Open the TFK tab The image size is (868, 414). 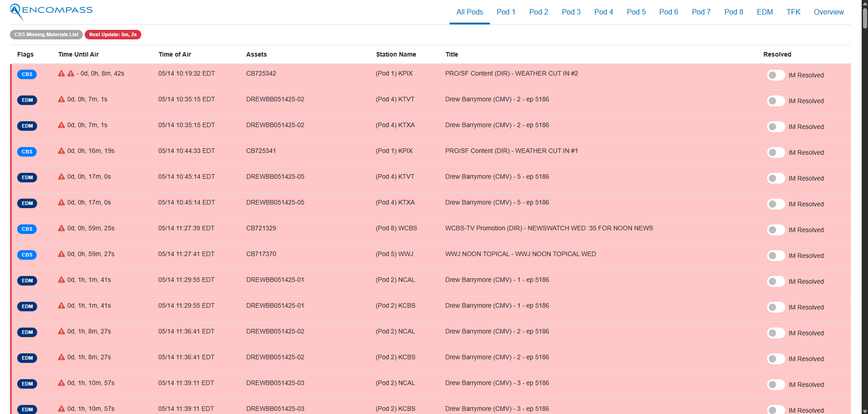coord(793,12)
